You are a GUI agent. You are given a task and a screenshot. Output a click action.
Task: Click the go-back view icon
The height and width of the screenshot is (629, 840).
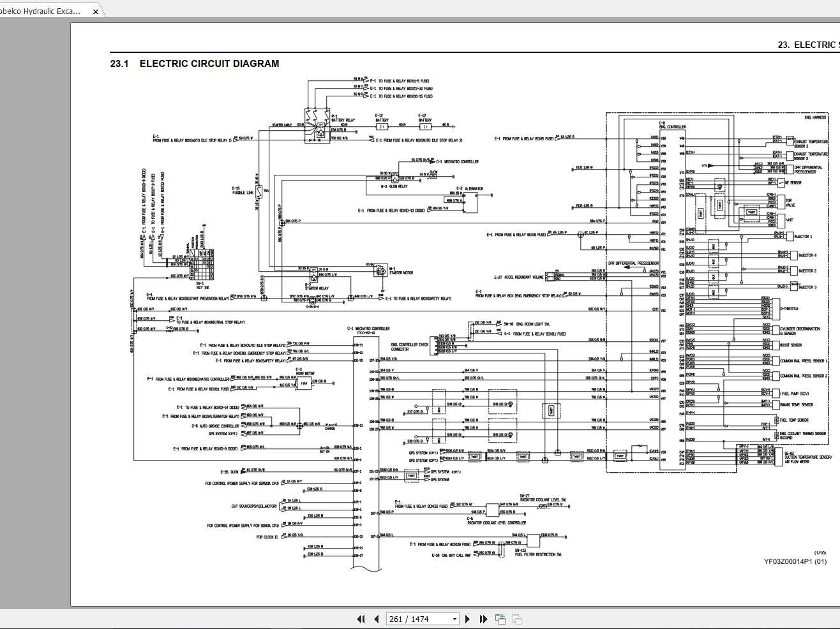pyautogui.click(x=500, y=619)
